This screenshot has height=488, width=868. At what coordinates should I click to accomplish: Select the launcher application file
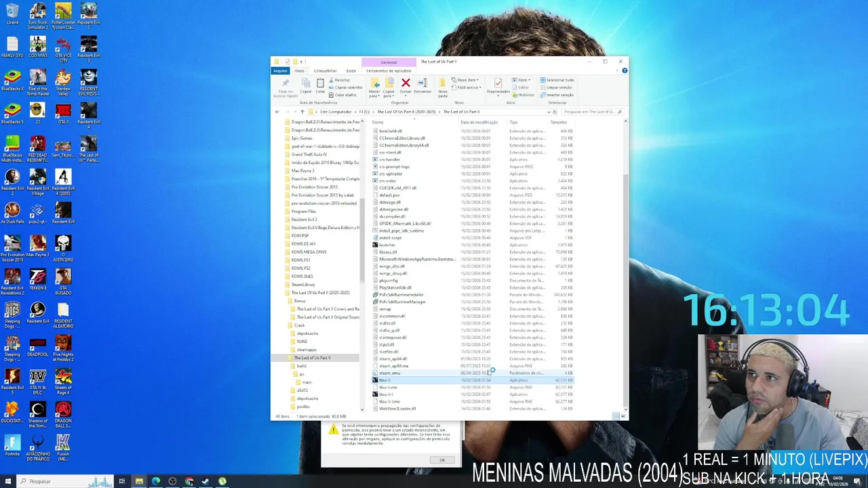pyautogui.click(x=387, y=245)
